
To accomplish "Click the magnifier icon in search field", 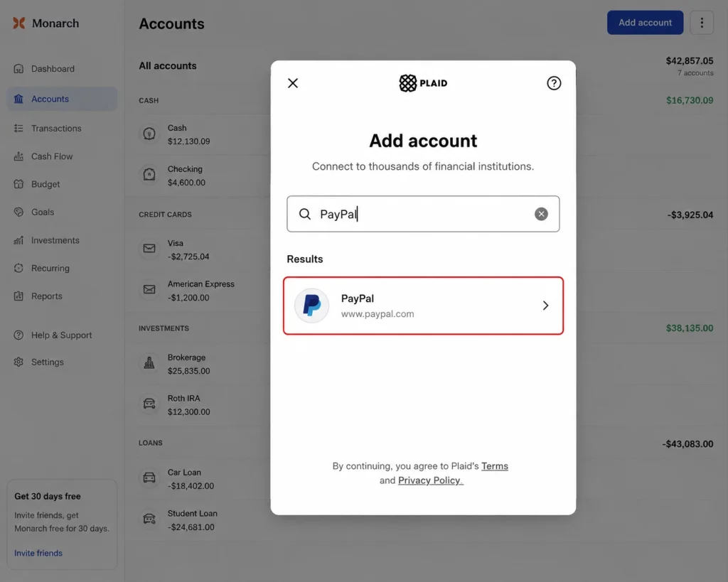I will [304, 214].
